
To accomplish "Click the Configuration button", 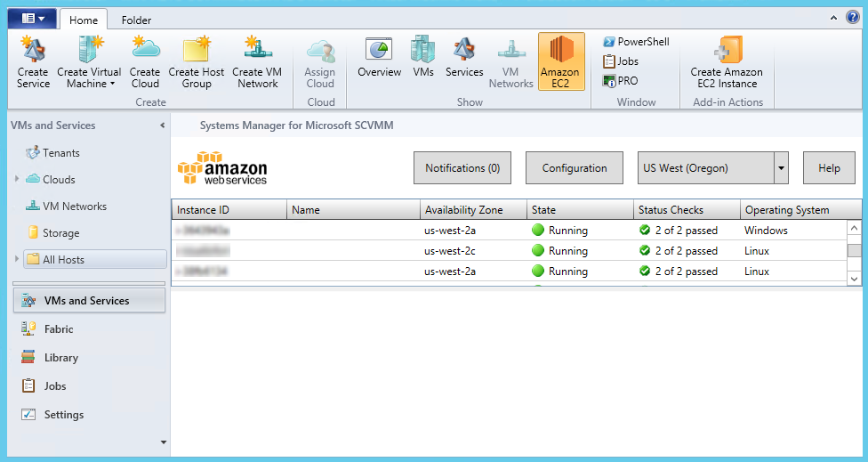I will [574, 168].
